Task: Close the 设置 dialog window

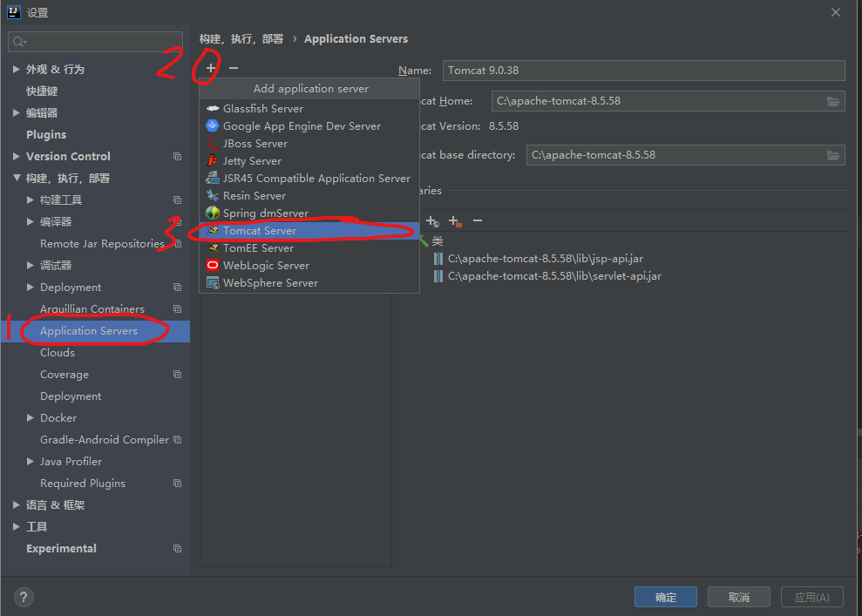Action: [836, 12]
